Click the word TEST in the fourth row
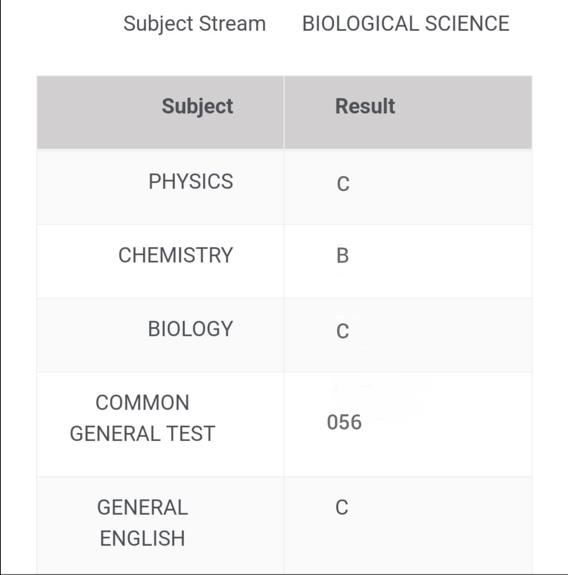This screenshot has height=575, width=568. pos(191,433)
